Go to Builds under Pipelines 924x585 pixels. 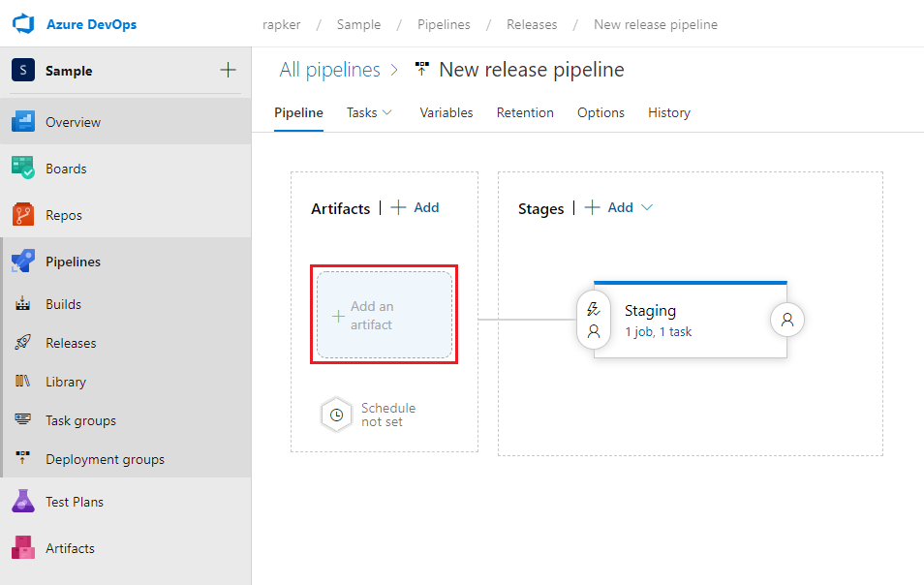(x=64, y=304)
